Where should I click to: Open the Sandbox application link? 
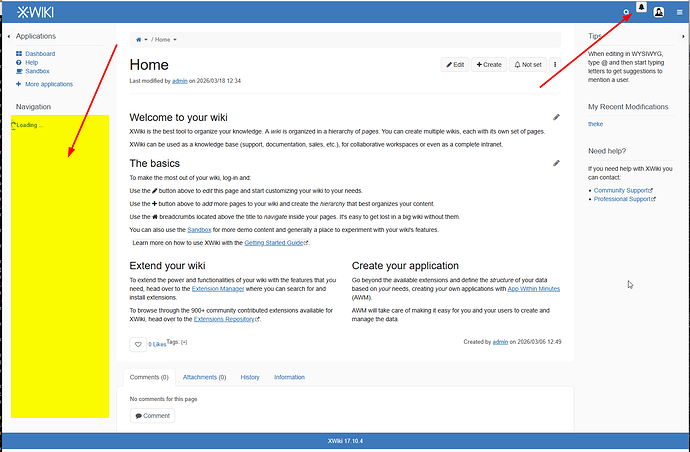[x=38, y=71]
